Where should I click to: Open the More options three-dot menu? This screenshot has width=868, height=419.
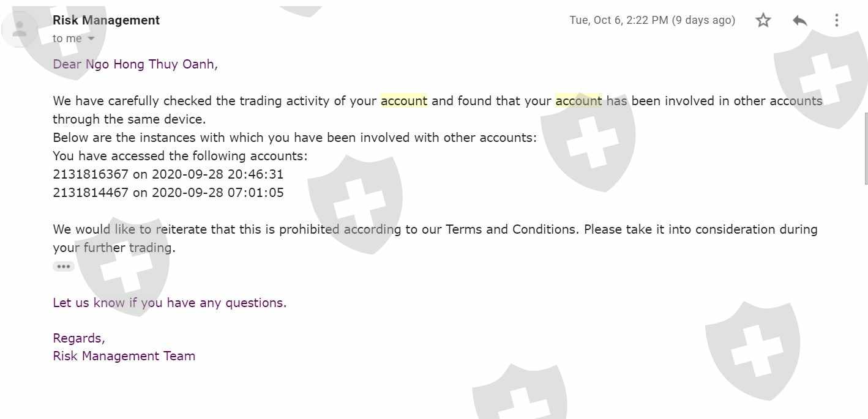[x=836, y=20]
